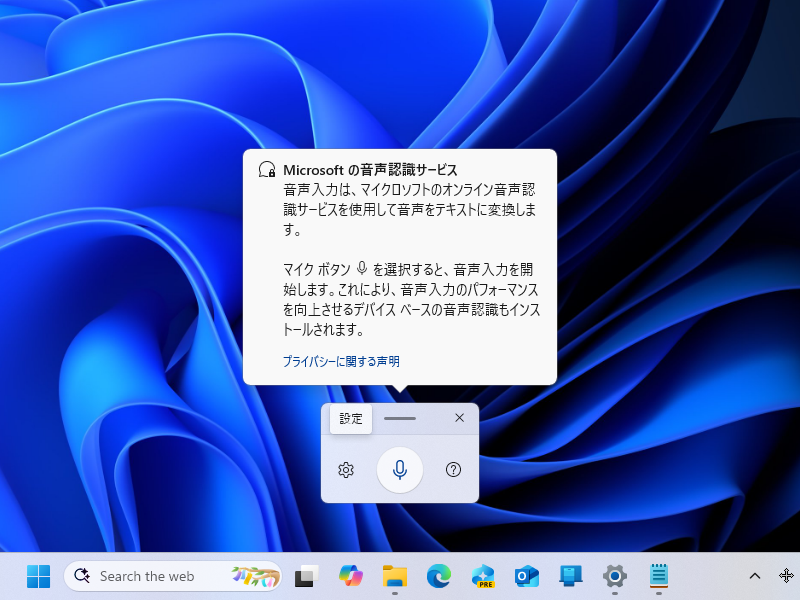Start voice typing with the microphone button
The width and height of the screenshot is (800, 600).
tap(400, 470)
